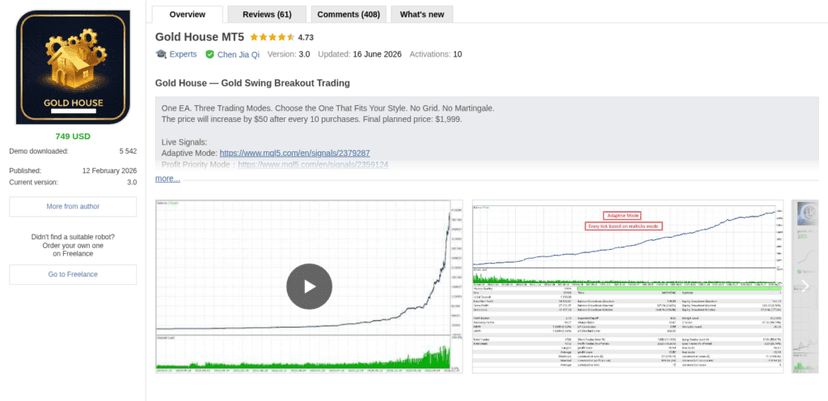Open the Overview tab
Screen dimensions: 828x401
pos(187,14)
